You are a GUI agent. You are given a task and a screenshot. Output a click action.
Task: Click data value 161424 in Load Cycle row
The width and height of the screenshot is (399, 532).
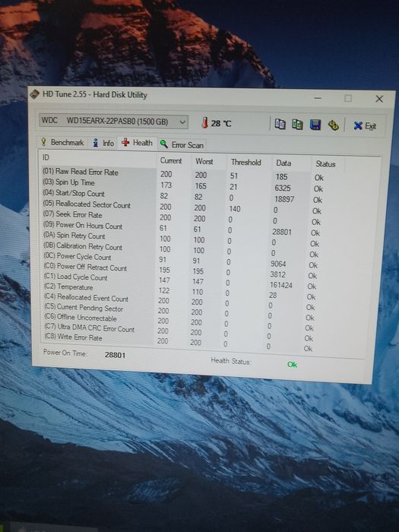[281, 285]
